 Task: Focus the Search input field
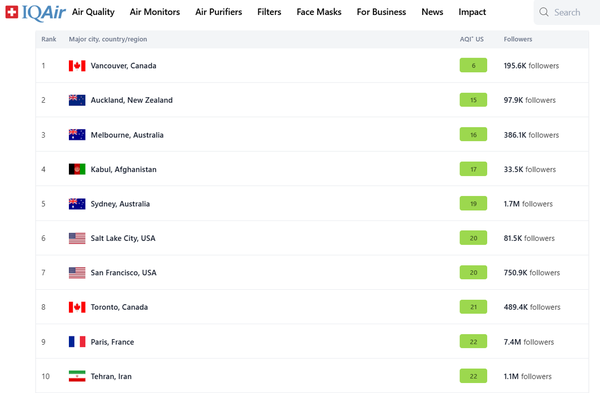click(x=567, y=12)
